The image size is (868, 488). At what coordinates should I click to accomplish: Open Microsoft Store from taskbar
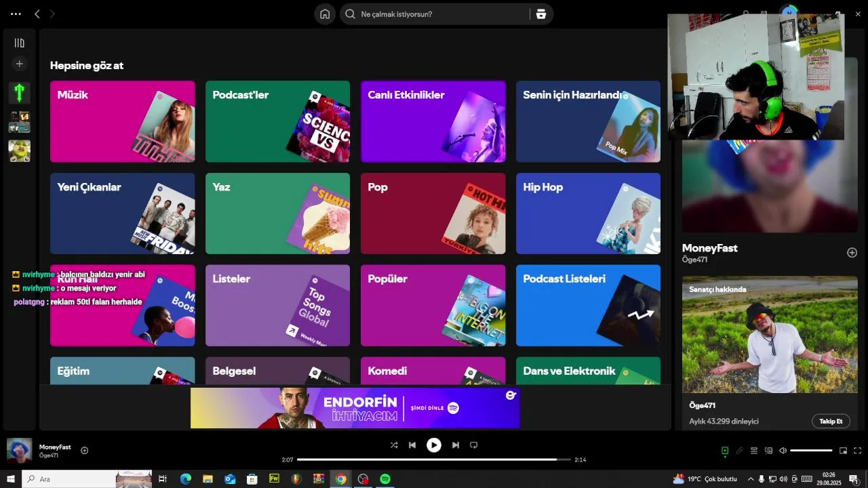tap(252, 479)
